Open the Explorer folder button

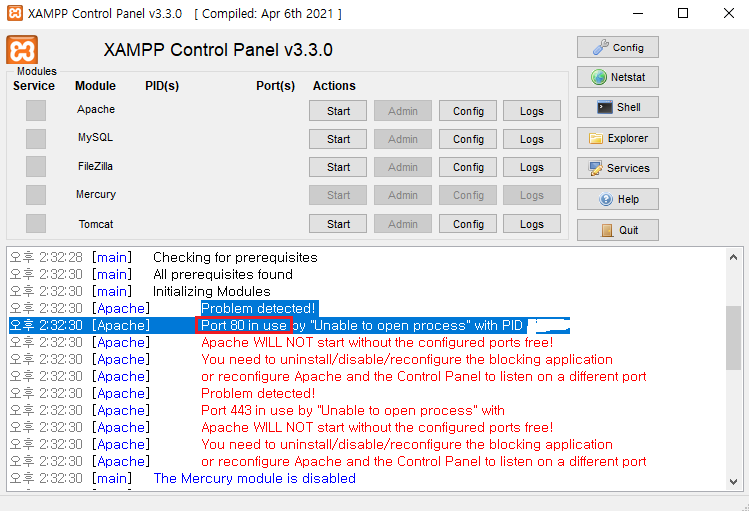tap(618, 138)
